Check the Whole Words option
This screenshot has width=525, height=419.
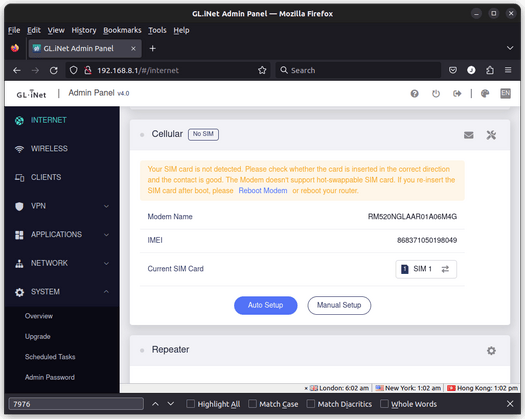pos(384,404)
